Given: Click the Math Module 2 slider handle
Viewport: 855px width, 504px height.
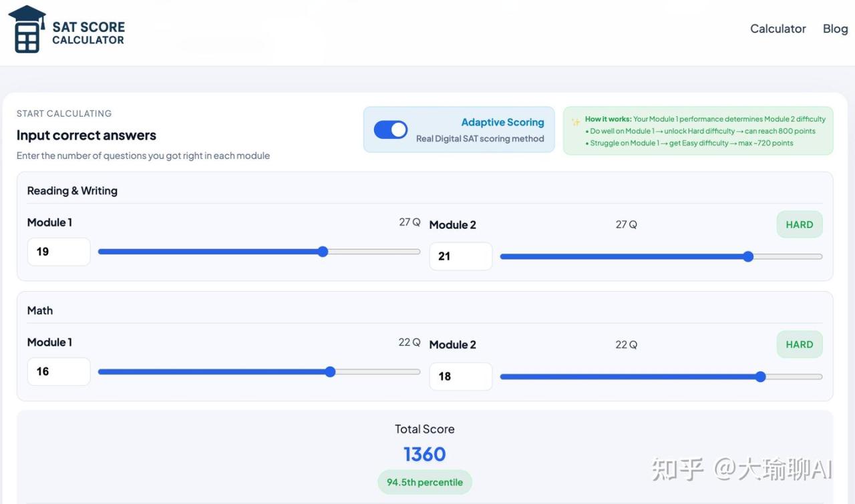Looking at the screenshot, I should [x=760, y=376].
